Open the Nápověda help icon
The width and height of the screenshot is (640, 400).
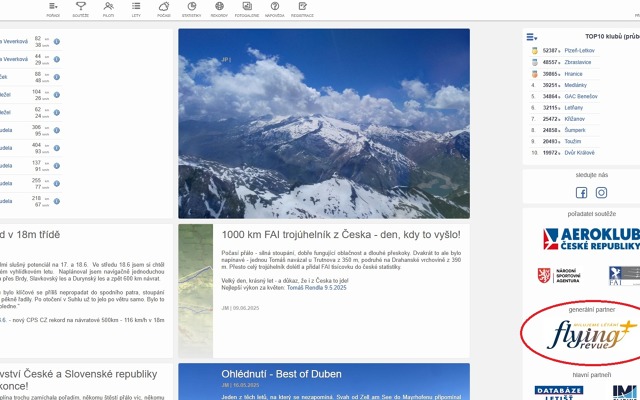(275, 6)
